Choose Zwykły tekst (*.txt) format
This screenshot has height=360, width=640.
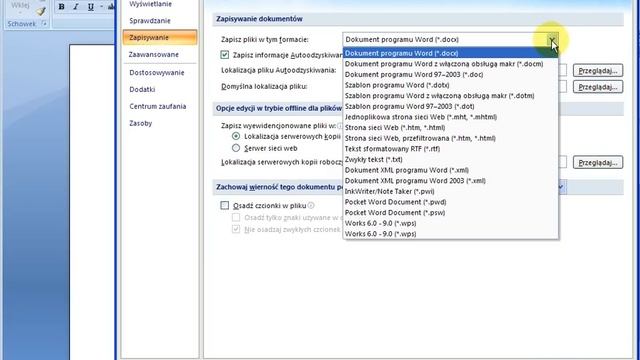[451, 160]
